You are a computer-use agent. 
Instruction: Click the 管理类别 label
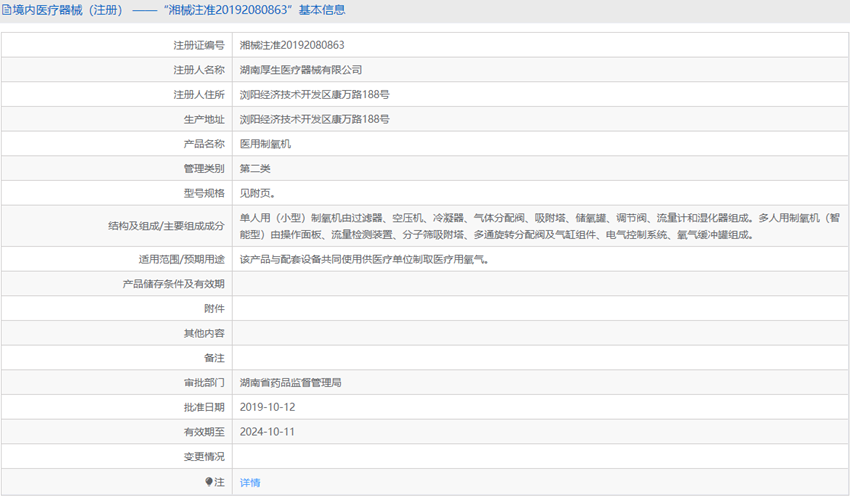pos(204,169)
